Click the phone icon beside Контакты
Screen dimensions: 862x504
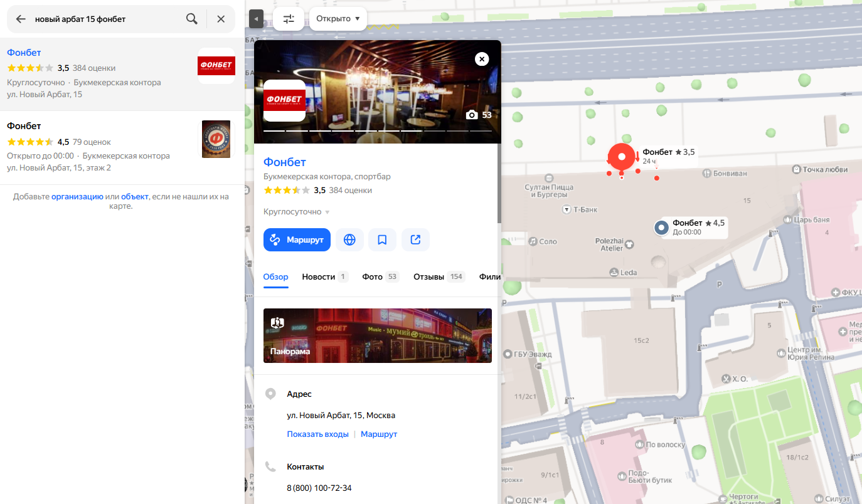coord(270,466)
